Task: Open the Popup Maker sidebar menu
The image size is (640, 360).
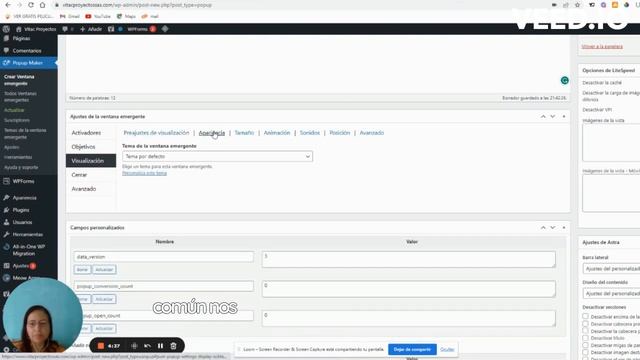Action: pyautogui.click(x=29, y=63)
